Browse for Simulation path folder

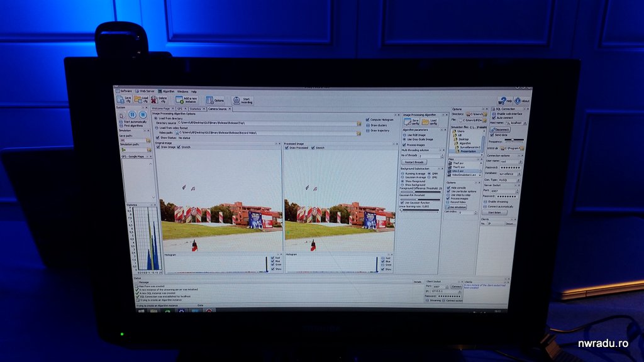point(148,150)
